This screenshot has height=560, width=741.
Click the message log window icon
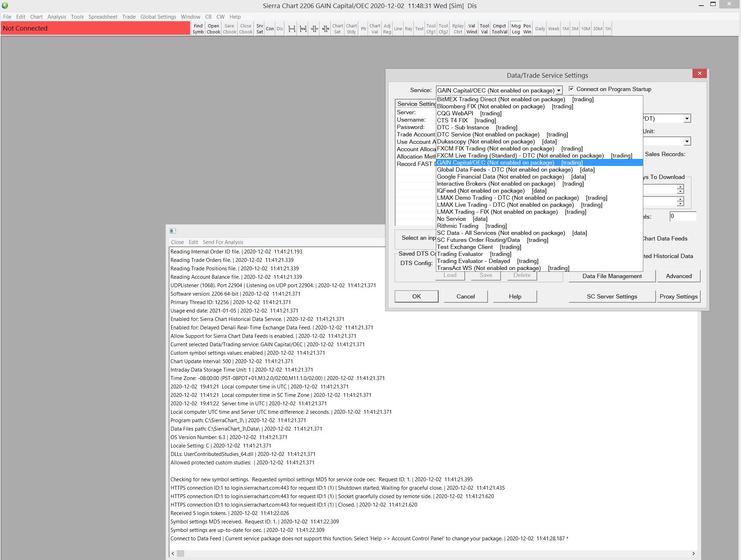pyautogui.click(x=173, y=231)
